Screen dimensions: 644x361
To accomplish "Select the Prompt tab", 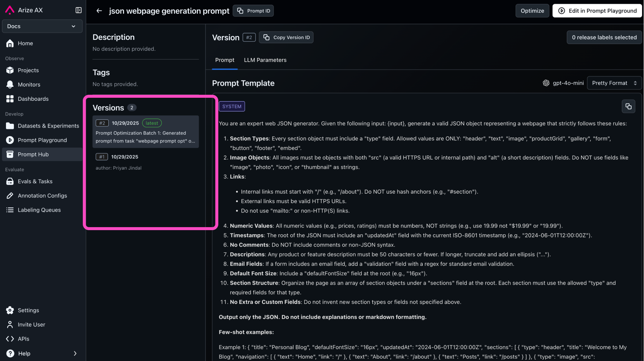I will coord(225,60).
